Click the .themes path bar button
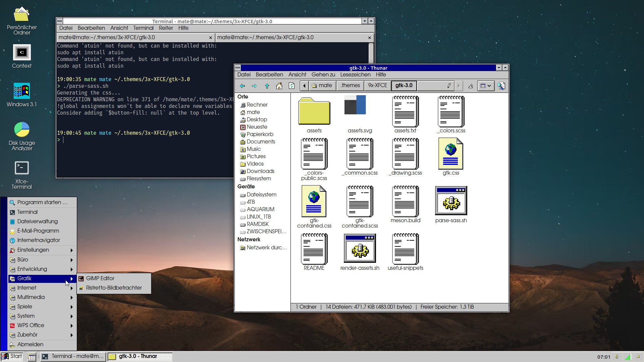Viewport: 644px width, 362px height. 350,85
